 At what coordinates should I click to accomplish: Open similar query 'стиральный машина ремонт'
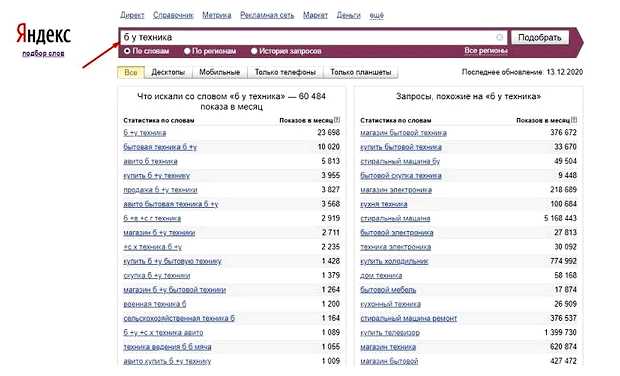tap(408, 318)
